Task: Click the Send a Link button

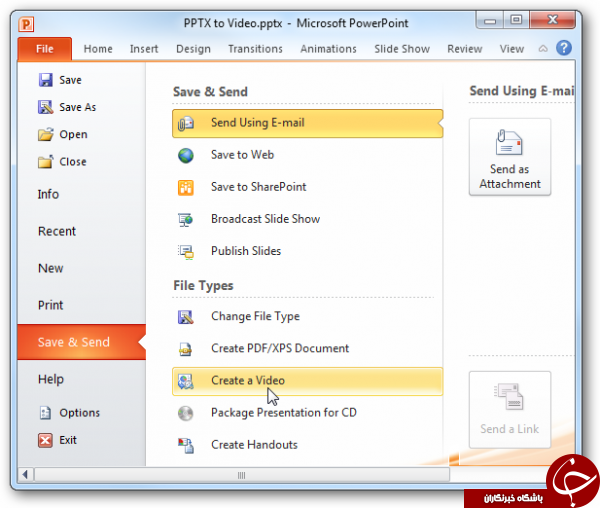Action: [510, 409]
